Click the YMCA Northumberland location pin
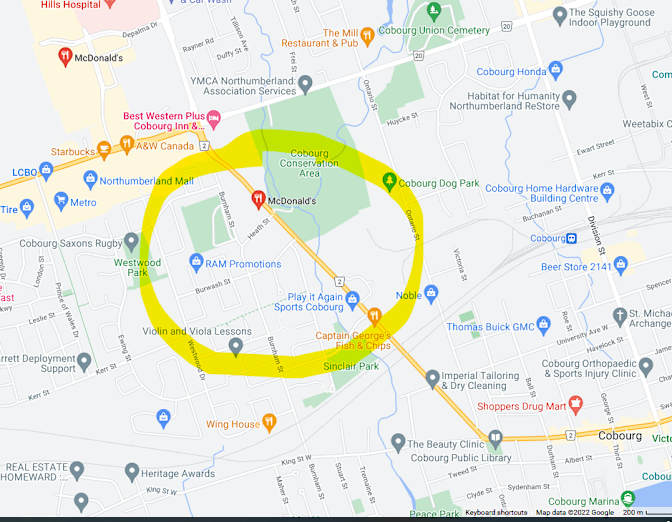672x522 pixels. click(305, 84)
